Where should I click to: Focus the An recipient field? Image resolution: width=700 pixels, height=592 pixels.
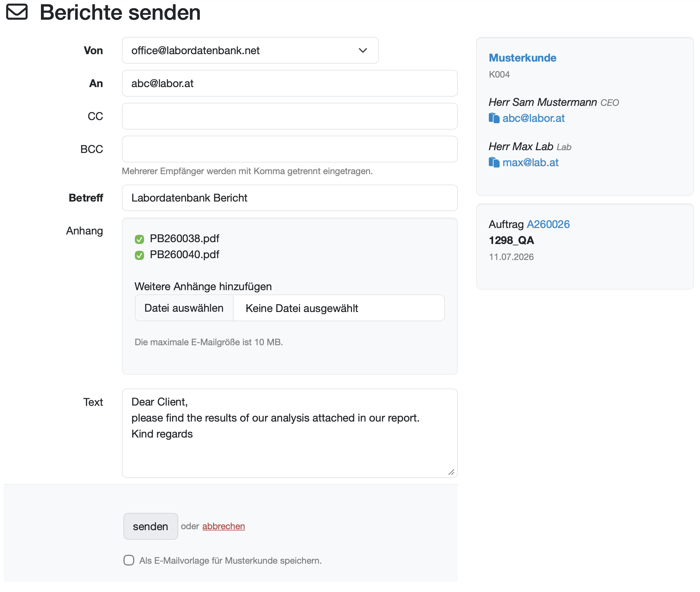point(289,83)
